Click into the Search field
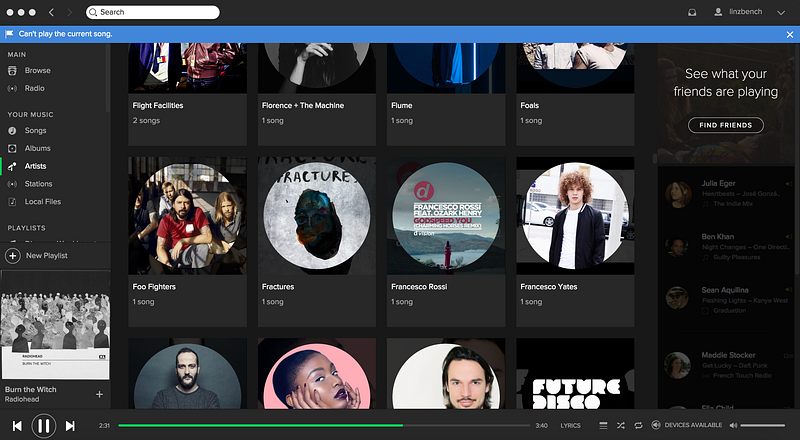 click(x=153, y=12)
